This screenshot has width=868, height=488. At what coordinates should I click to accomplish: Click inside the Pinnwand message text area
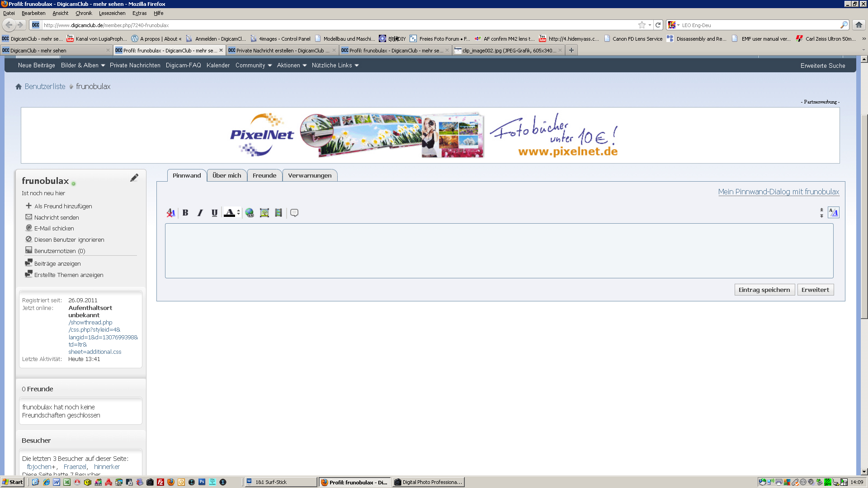[499, 251]
